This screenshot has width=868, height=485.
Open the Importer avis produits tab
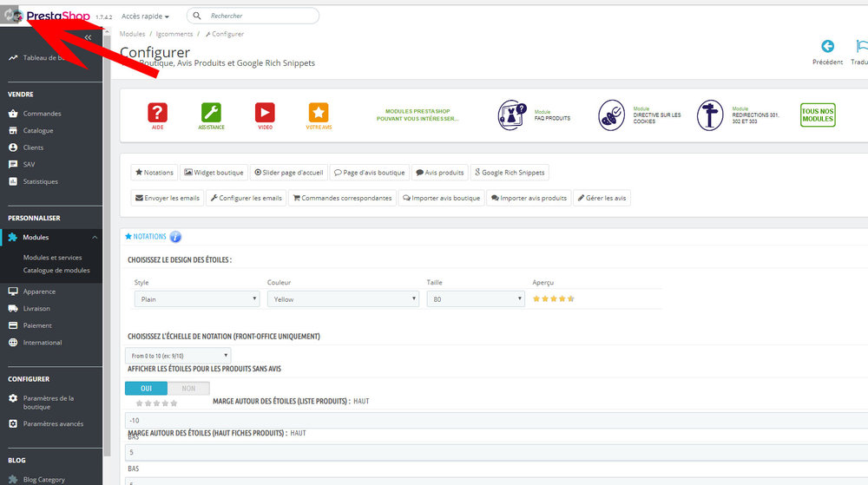click(x=529, y=198)
